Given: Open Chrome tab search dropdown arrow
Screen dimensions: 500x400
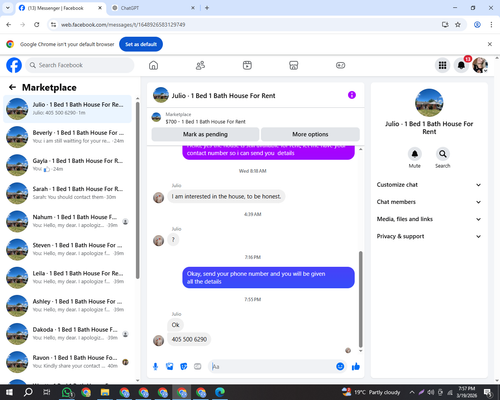Looking at the screenshot, I should click(8, 8).
